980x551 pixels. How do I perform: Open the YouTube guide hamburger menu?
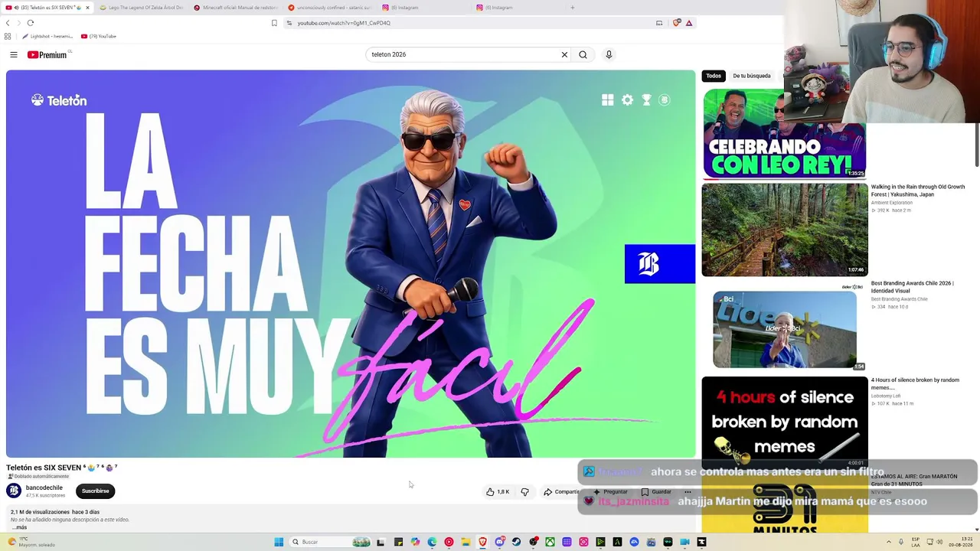coord(14,54)
